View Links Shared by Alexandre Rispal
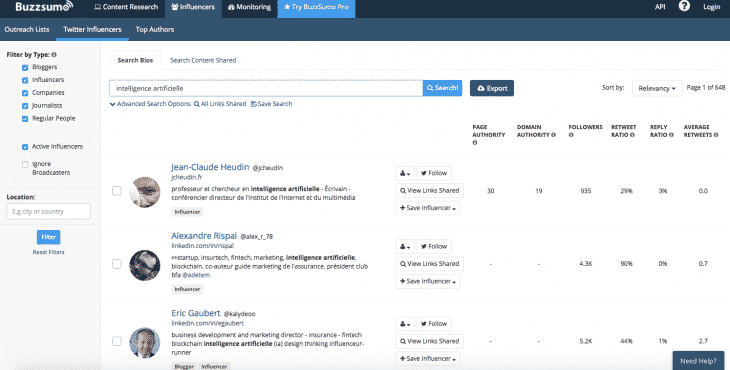The height and width of the screenshot is (370, 730). click(x=429, y=264)
